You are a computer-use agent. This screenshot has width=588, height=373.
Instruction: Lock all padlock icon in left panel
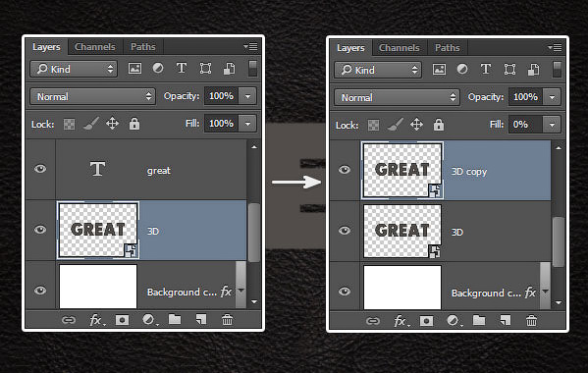(x=134, y=124)
